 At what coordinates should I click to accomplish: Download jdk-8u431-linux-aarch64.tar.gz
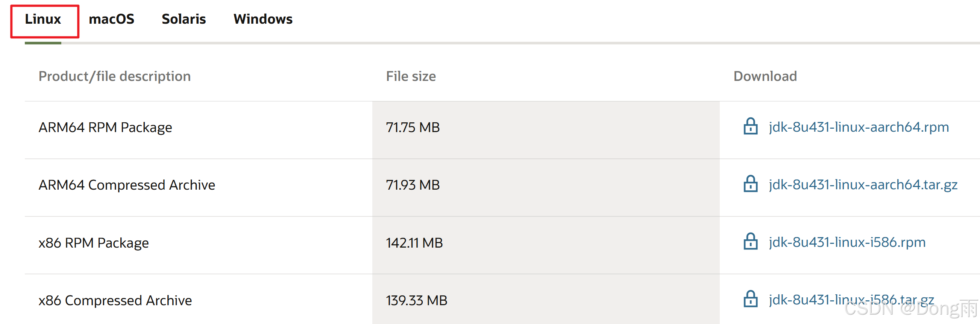863,184
